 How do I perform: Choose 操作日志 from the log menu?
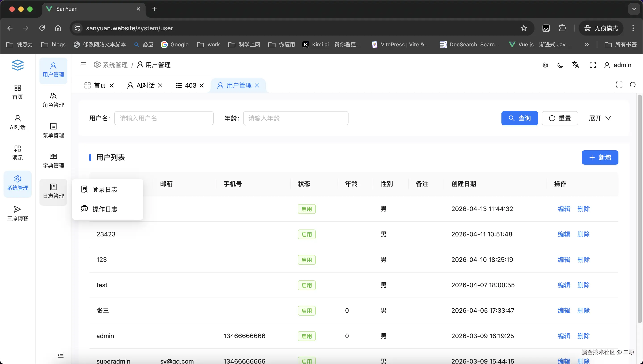click(105, 209)
